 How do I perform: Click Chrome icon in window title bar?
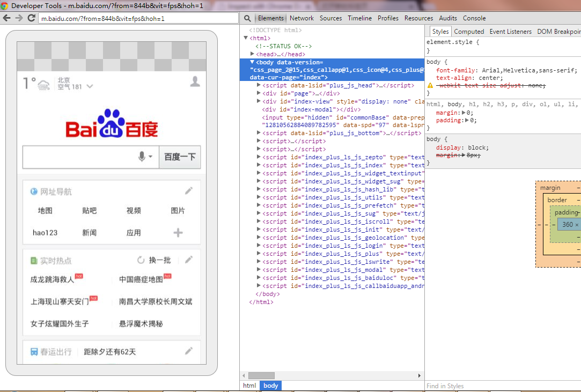tap(4, 5)
